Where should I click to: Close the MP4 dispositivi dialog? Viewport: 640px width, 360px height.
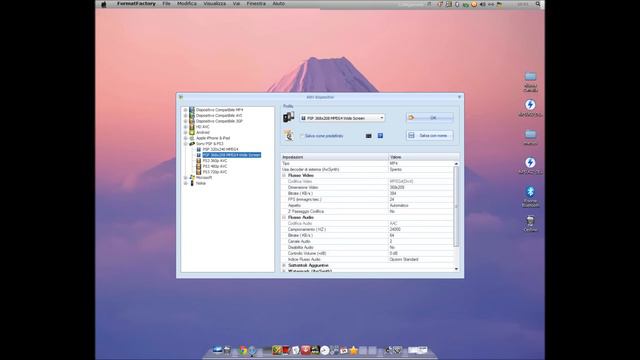[459, 97]
